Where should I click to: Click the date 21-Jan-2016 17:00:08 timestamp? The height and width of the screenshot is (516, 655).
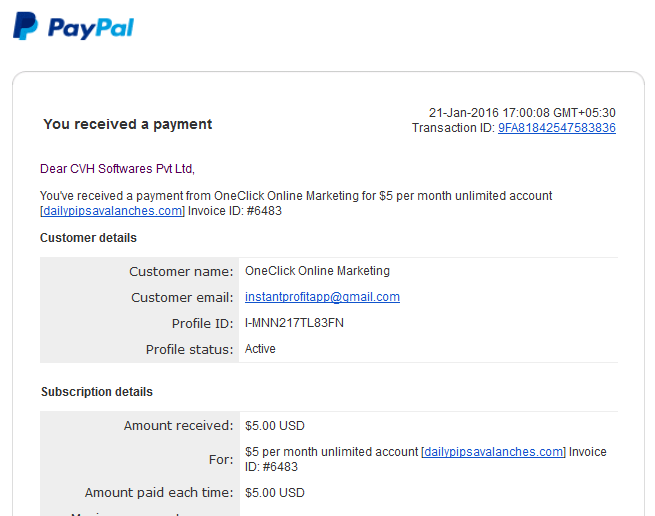pos(522,113)
